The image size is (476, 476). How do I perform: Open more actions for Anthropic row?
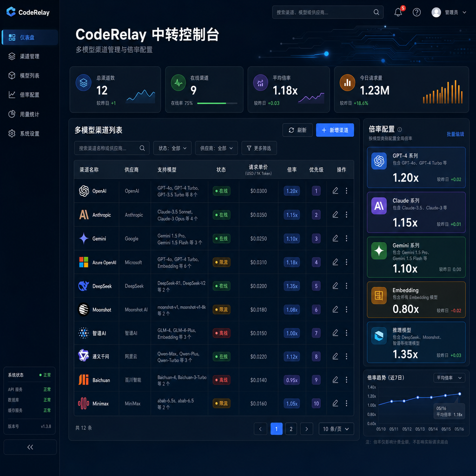click(x=346, y=215)
